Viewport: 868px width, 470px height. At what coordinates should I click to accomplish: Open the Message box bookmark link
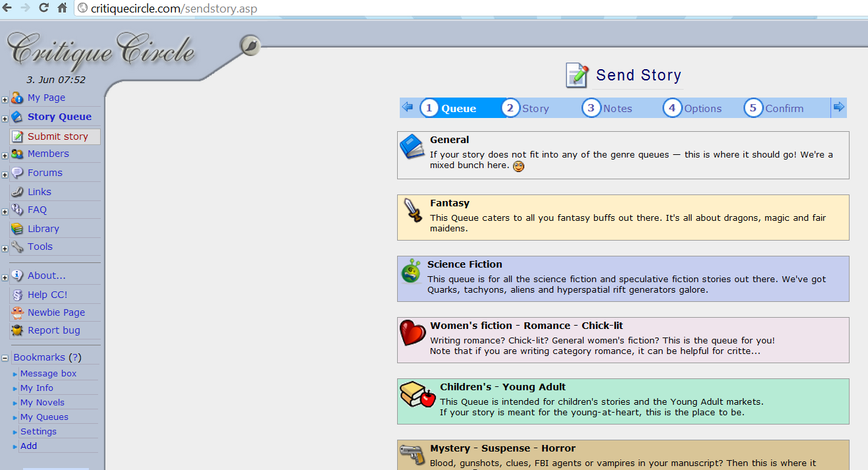[x=48, y=373]
